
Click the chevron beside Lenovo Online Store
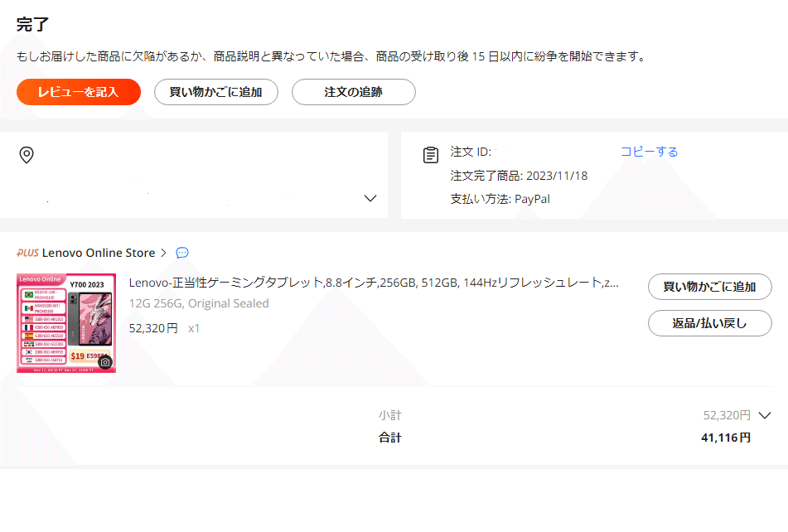tap(163, 253)
